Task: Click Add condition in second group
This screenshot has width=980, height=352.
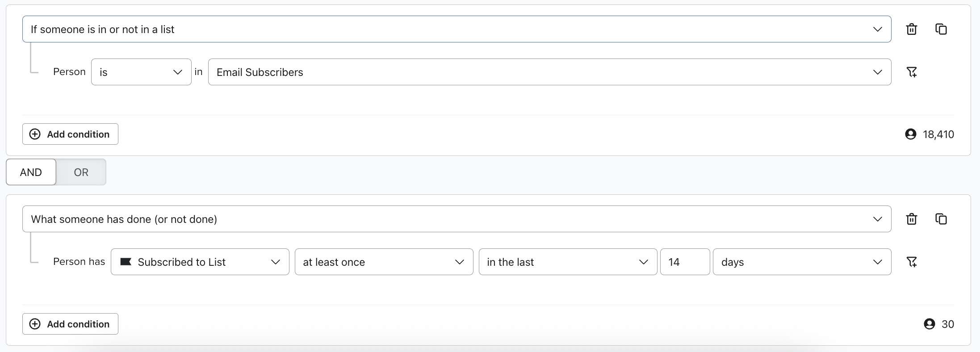Action: 70,324
